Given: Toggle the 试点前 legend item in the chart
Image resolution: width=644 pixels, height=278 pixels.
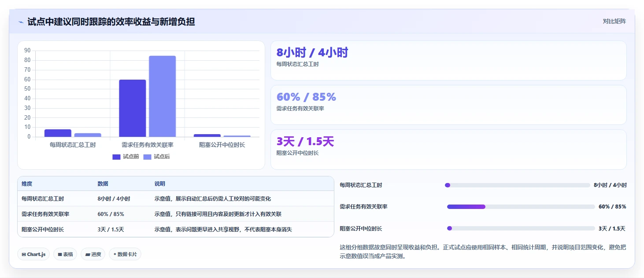Looking at the screenshot, I should tap(126, 157).
